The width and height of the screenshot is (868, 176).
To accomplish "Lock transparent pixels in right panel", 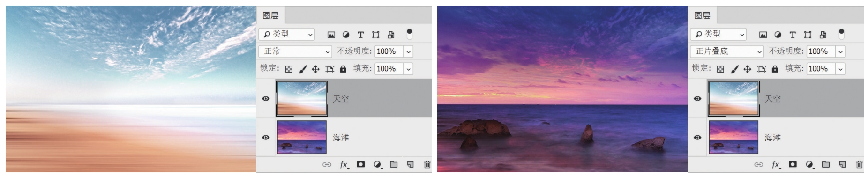I will (721, 69).
